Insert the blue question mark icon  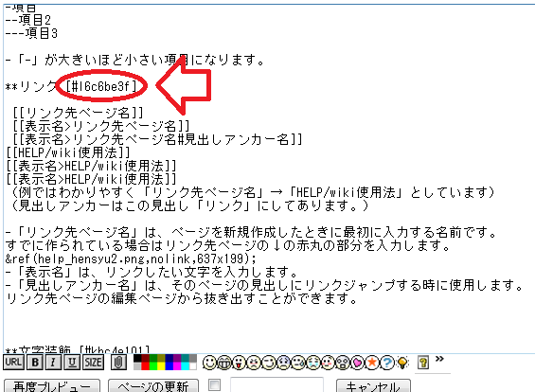[387, 363]
